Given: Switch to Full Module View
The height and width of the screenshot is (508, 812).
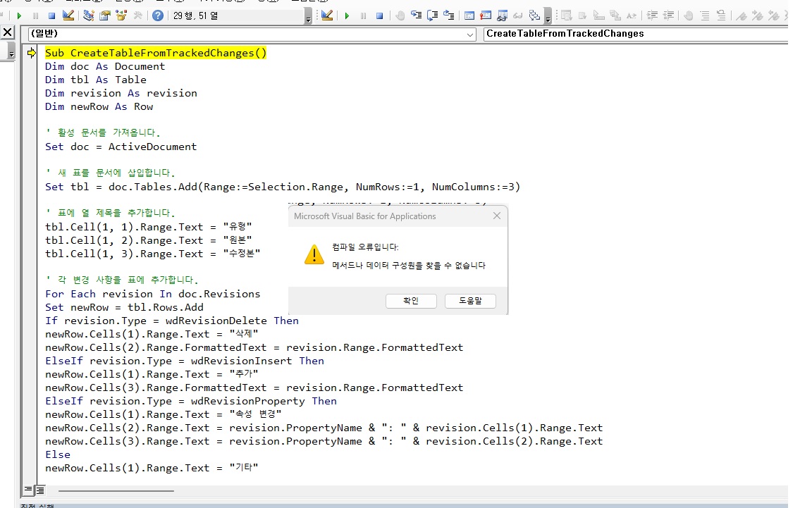Looking at the screenshot, I should coord(40,489).
